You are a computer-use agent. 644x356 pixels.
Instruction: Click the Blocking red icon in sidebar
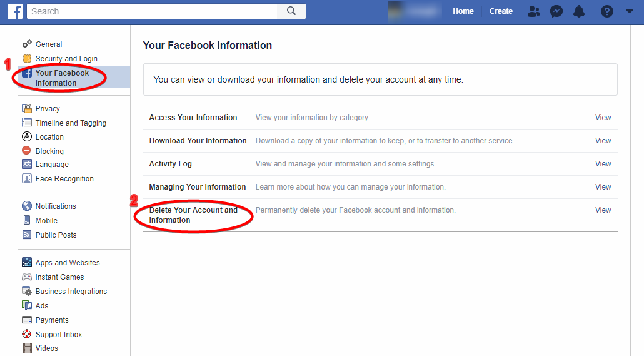click(27, 151)
